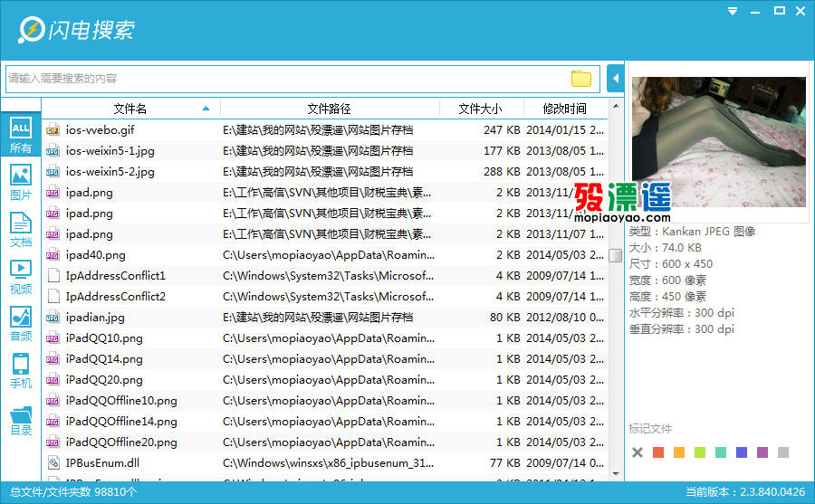Click path of IpAddressConflict1 row
Image resolution: width=815 pixels, height=504 pixels.
tap(329, 275)
